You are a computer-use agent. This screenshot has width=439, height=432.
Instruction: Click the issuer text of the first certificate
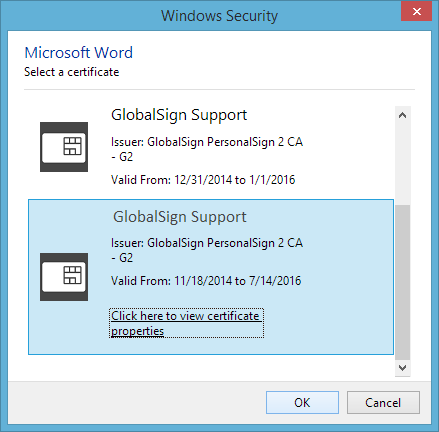207,149
